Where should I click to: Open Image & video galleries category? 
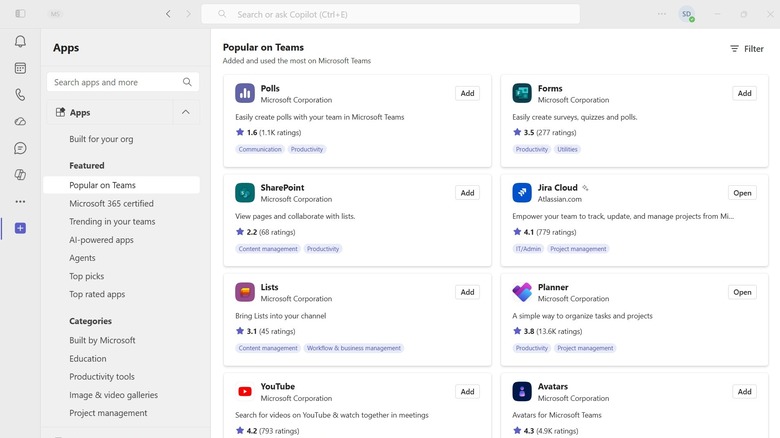pyautogui.click(x=113, y=395)
